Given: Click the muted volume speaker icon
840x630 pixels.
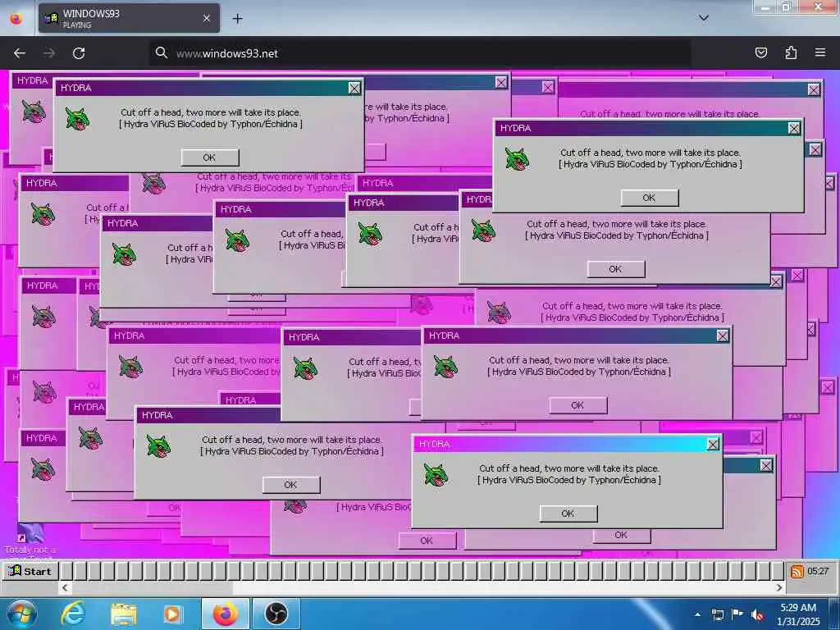Looking at the screenshot, I should (757, 614).
